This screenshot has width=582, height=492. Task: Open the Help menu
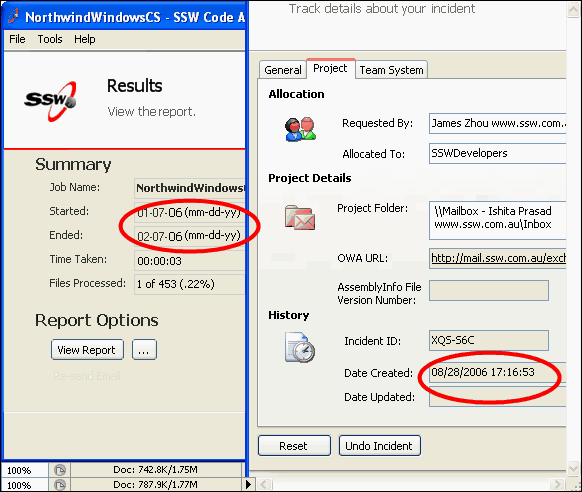click(85, 39)
